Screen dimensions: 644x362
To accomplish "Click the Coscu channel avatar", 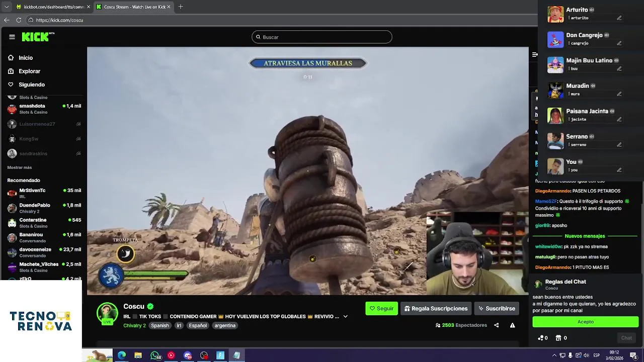I will 107,313.
